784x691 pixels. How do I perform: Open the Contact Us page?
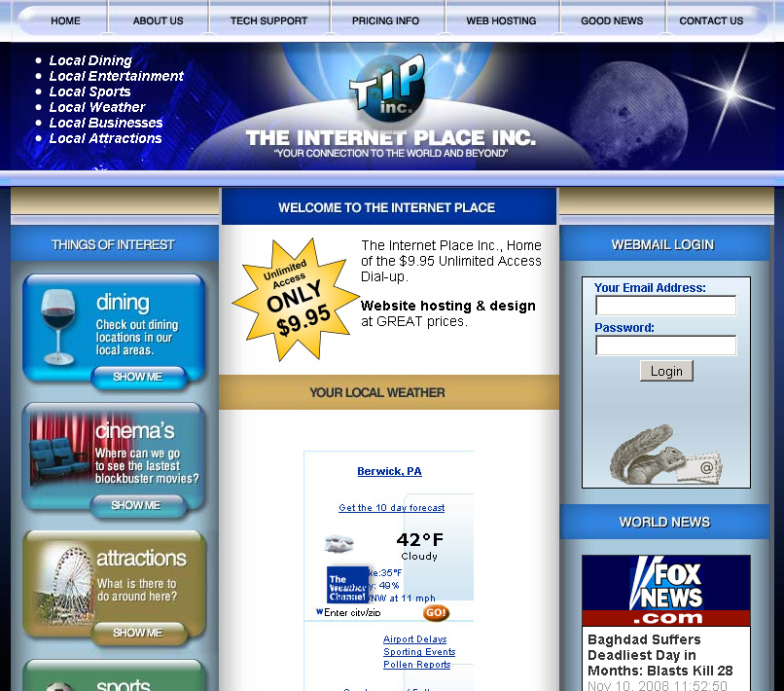pos(711,21)
